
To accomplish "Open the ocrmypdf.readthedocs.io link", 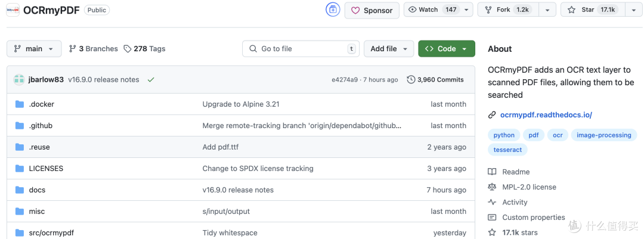I will pyautogui.click(x=546, y=115).
